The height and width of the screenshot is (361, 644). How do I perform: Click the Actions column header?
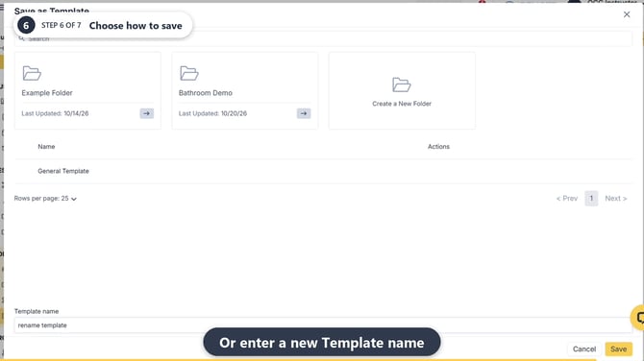click(x=438, y=147)
